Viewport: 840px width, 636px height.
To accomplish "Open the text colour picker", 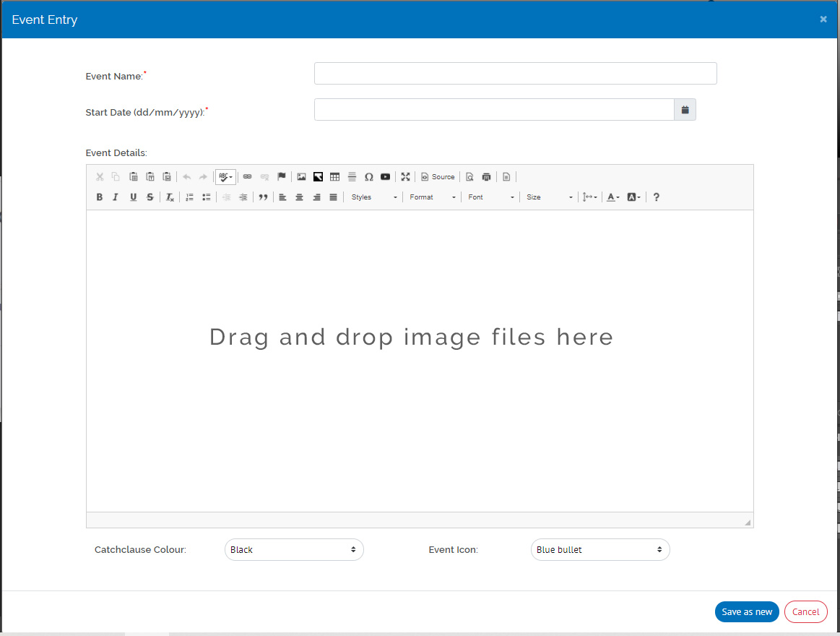I will click(612, 197).
